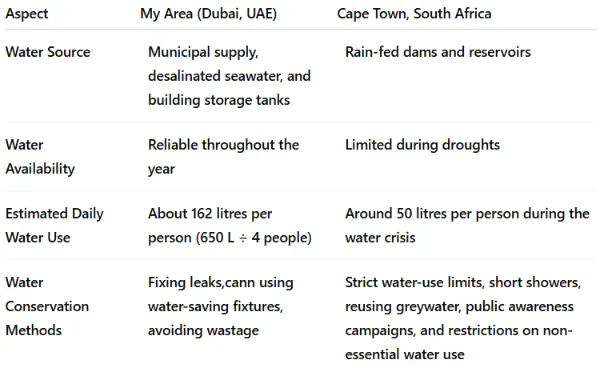The image size is (597, 371).
Task: Select the Estimated Daily Water Use label
Action: [x=54, y=225]
